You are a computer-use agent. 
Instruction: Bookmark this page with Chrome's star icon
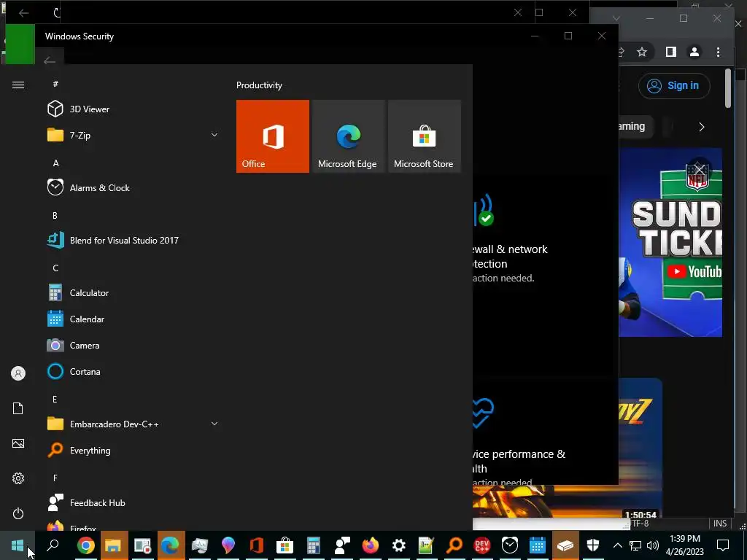tap(642, 52)
